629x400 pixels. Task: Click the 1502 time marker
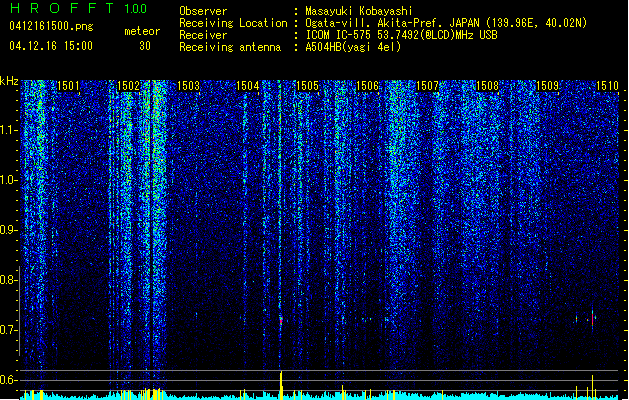128,86
